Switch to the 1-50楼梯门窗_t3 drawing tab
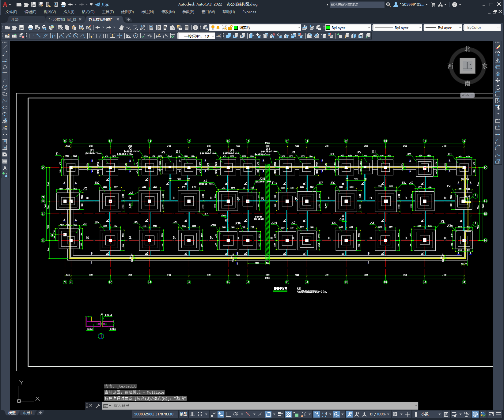This screenshot has height=420, width=504. click(x=63, y=19)
